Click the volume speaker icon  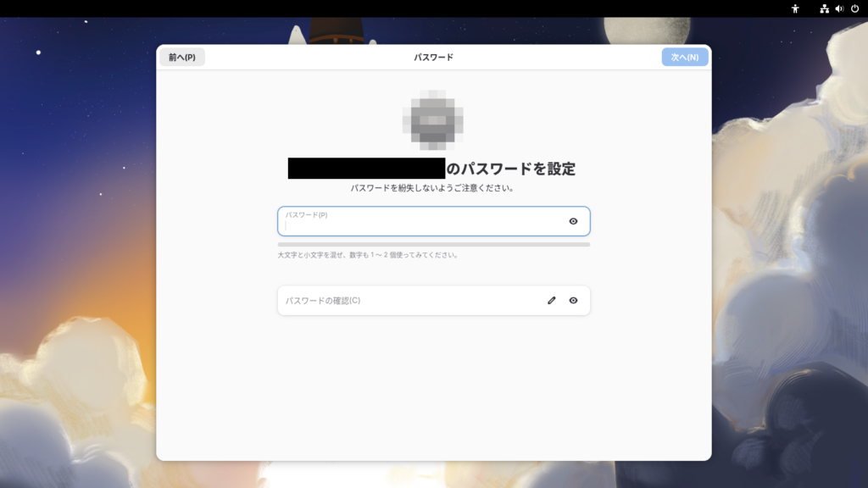pos(839,8)
